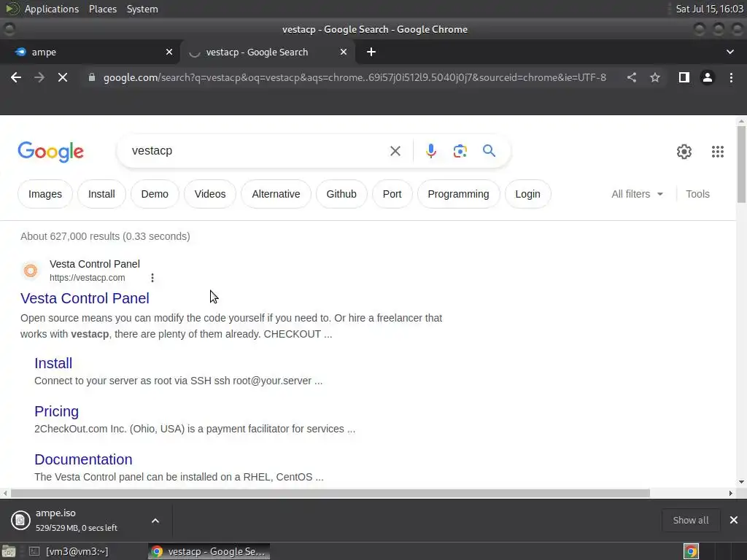Open the Tools options
Screen dimensions: 747x560
pyautogui.click(x=697, y=194)
